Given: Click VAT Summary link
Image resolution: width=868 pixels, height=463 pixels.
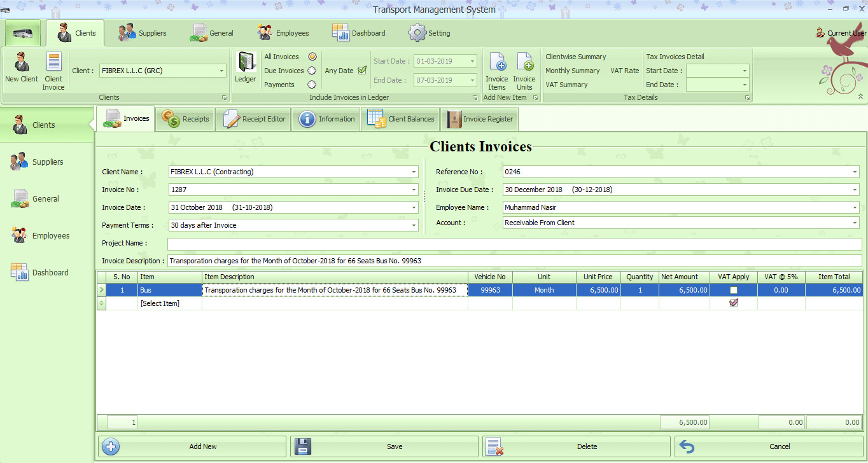Looking at the screenshot, I should click(566, 85).
